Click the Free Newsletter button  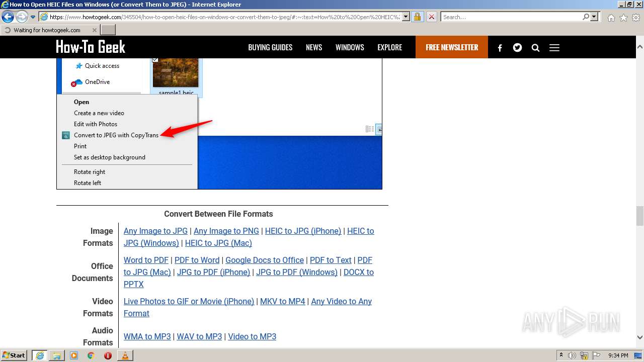tap(452, 47)
